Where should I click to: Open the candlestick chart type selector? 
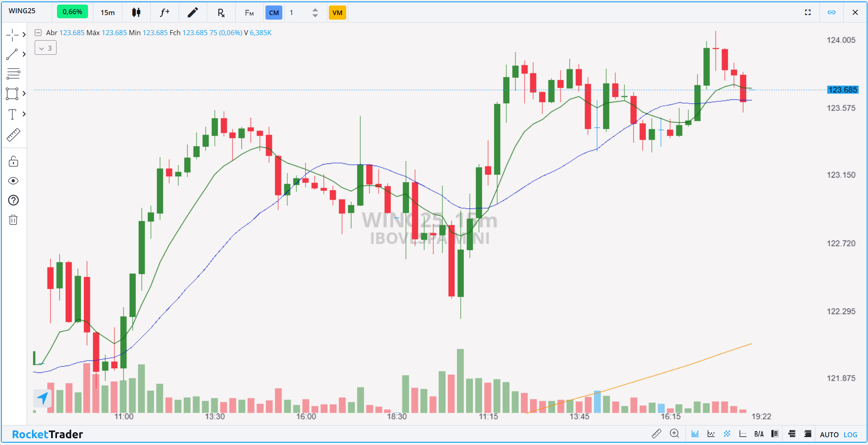coord(136,12)
